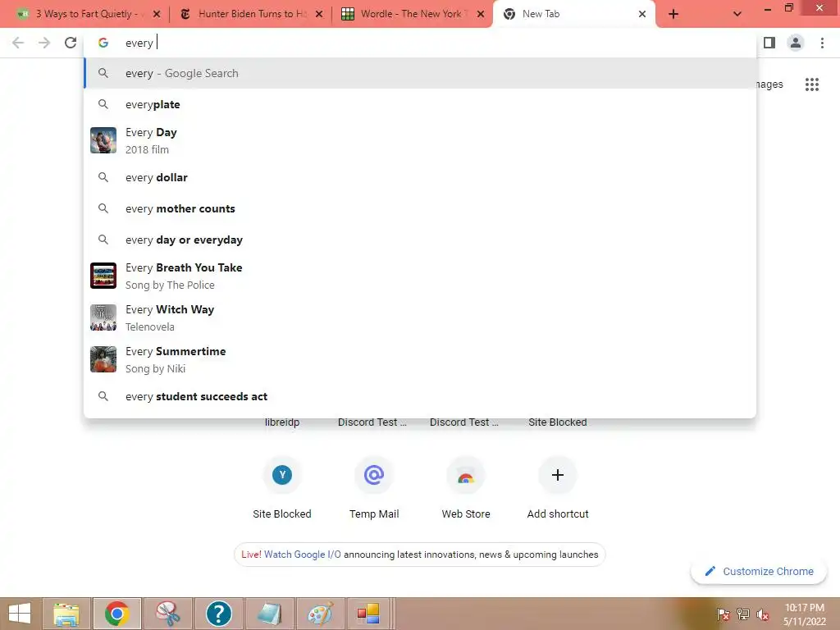Image resolution: width=840 pixels, height=630 pixels.
Task: Select 'every - Google Search' suggestion
Action: (420, 73)
